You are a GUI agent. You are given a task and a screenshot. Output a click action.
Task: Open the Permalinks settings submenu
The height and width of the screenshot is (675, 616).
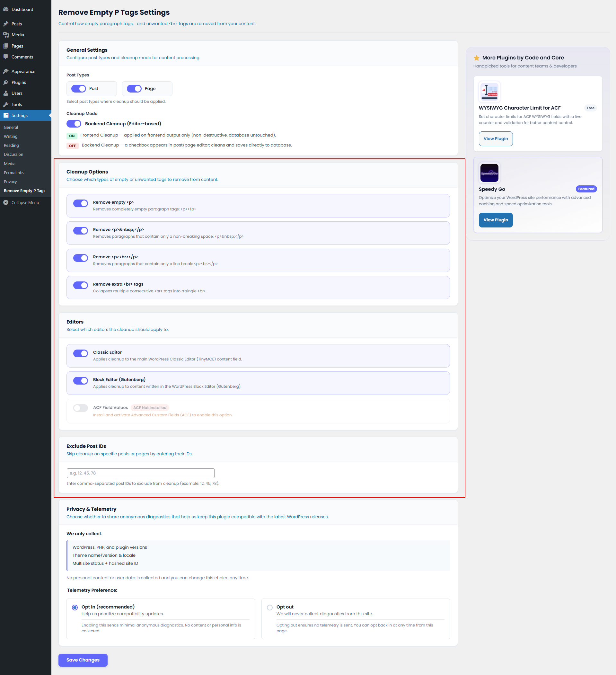point(14,173)
